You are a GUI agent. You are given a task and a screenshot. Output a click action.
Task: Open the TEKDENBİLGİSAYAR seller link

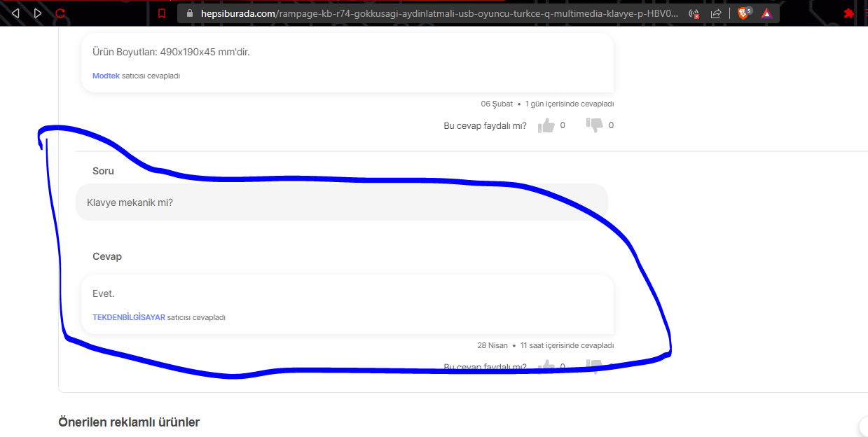[x=129, y=317]
